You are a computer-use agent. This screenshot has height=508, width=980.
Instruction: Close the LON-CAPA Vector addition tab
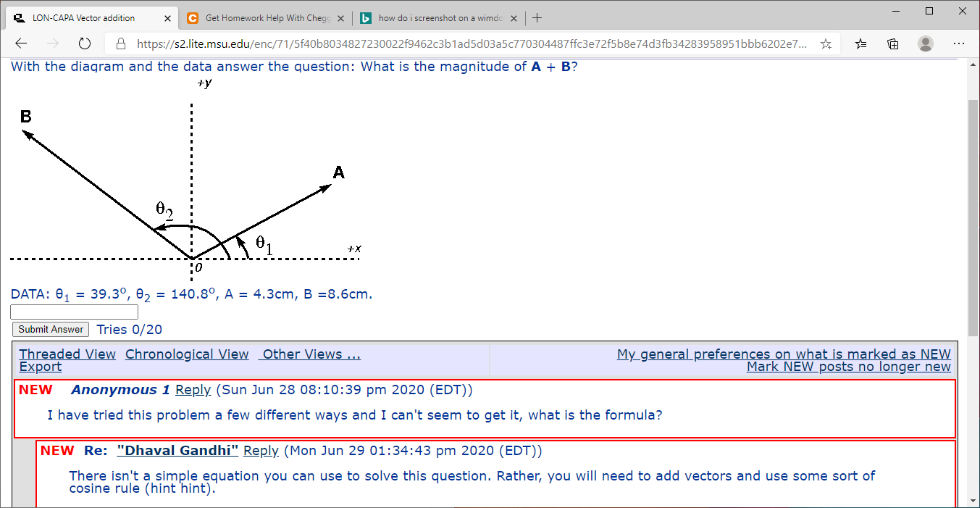click(167, 18)
